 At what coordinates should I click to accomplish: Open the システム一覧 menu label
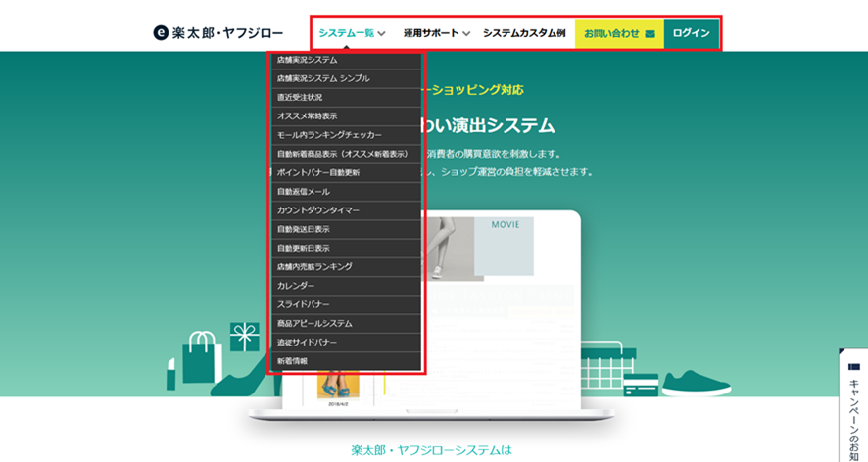pyautogui.click(x=346, y=33)
